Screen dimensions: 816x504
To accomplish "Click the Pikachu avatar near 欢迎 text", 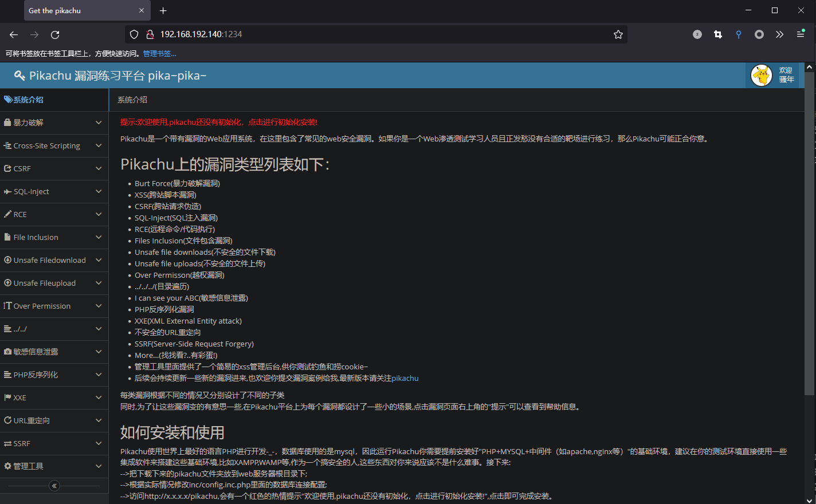I will click(762, 75).
